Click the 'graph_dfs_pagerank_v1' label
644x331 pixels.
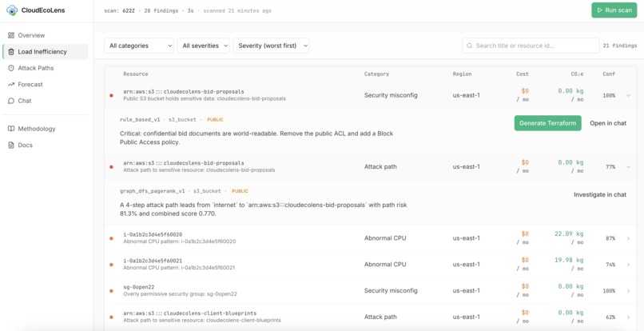pos(153,191)
